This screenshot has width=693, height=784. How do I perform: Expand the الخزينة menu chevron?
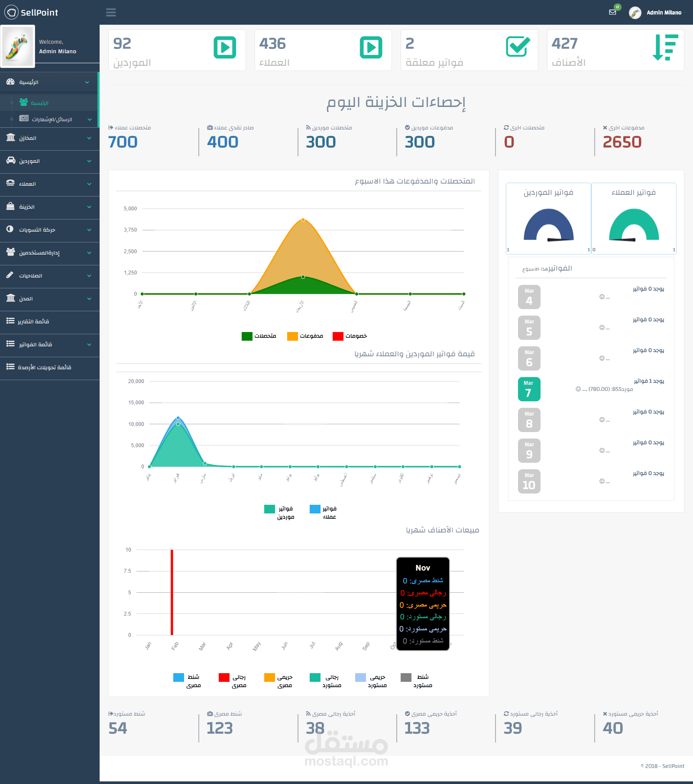point(89,207)
